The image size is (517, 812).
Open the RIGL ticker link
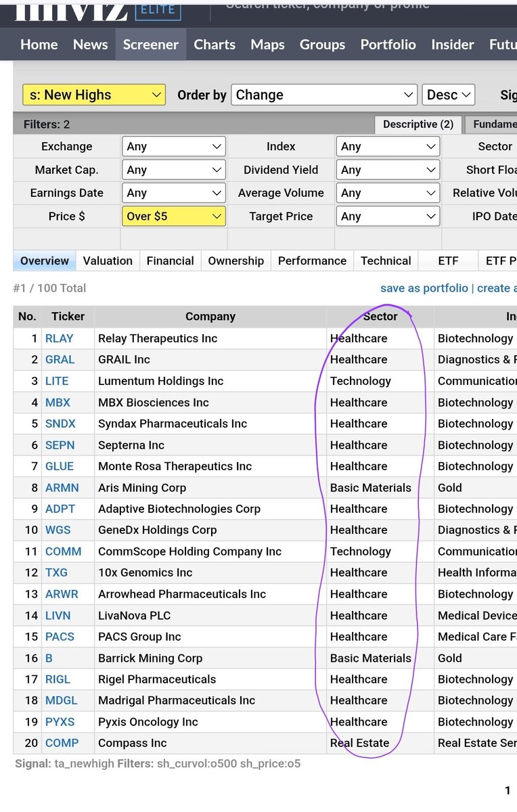click(x=58, y=679)
